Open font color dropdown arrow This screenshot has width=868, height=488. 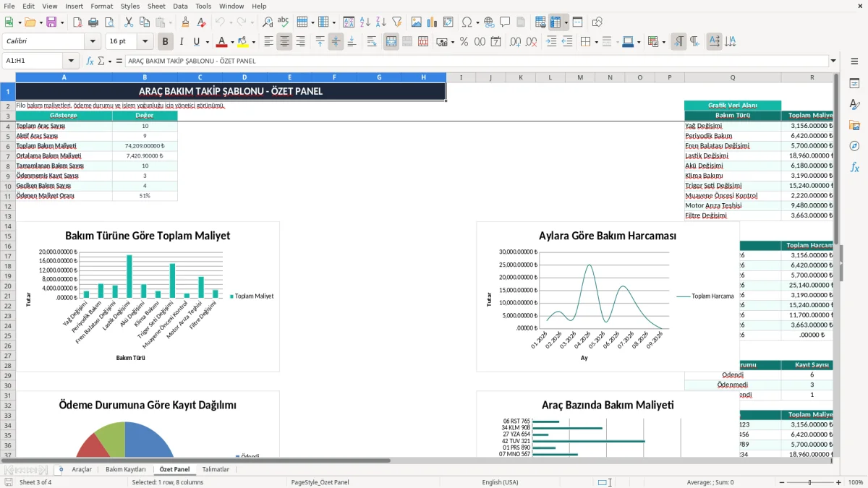pos(231,42)
